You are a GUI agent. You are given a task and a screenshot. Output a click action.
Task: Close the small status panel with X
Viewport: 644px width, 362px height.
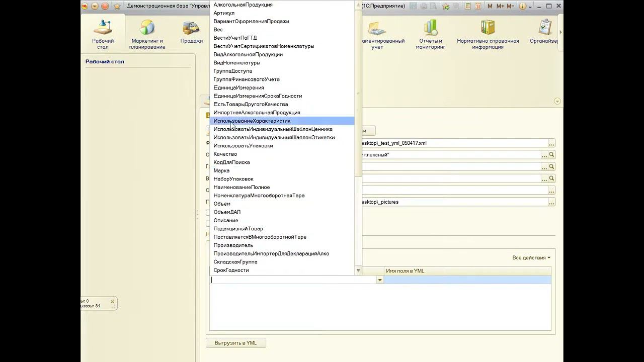pyautogui.click(x=112, y=302)
